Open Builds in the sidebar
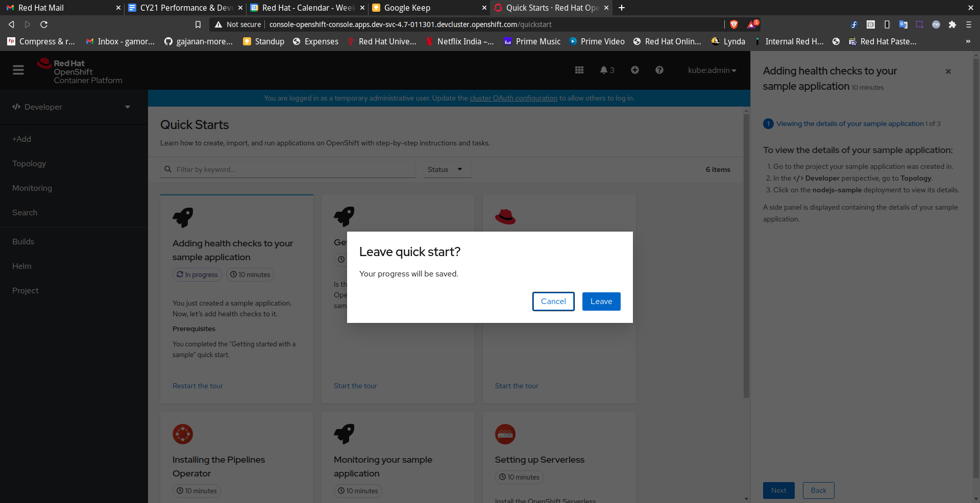Screen dimensions: 980x503 (23, 241)
